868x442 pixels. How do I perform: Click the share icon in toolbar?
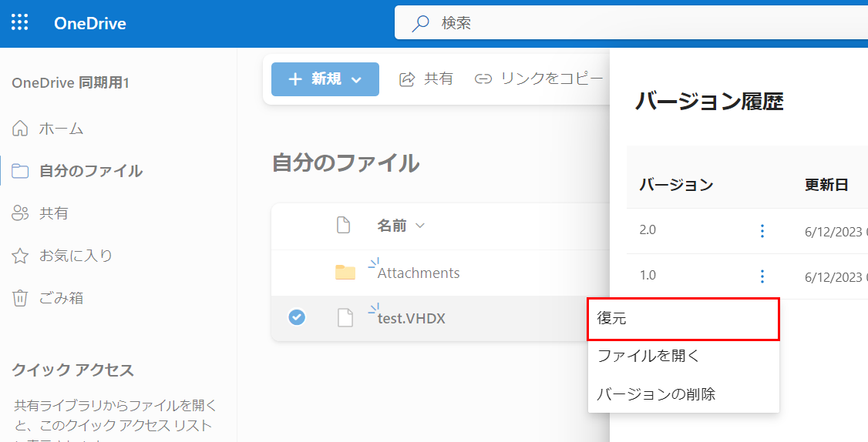(x=407, y=79)
